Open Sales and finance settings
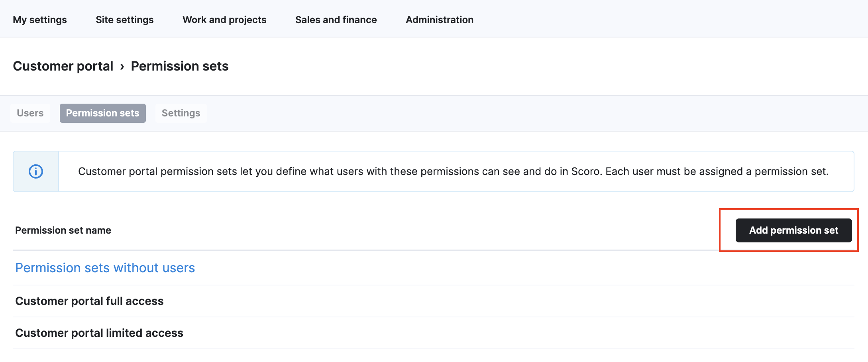Image resolution: width=868 pixels, height=362 pixels. point(336,20)
